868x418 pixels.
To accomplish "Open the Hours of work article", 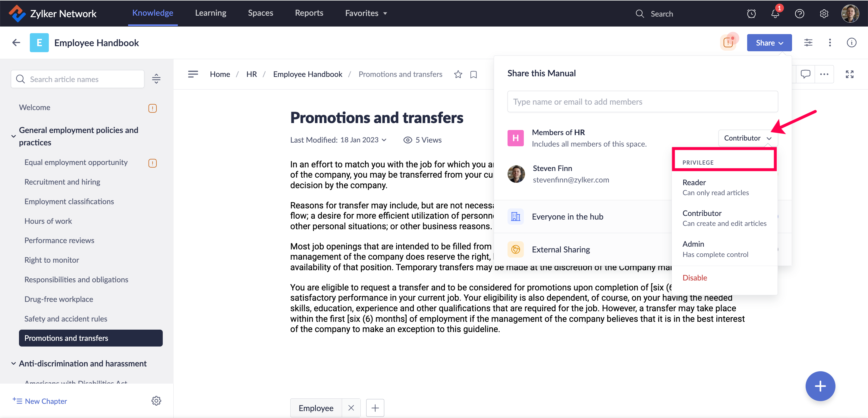I will pyautogui.click(x=48, y=221).
